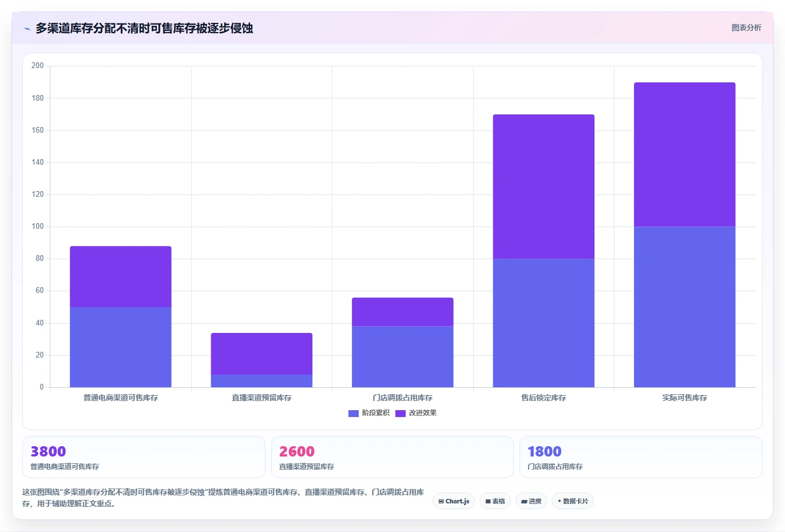The image size is (785, 532).
Task: Click the 阶段累积 legend label
Action: pos(375,413)
